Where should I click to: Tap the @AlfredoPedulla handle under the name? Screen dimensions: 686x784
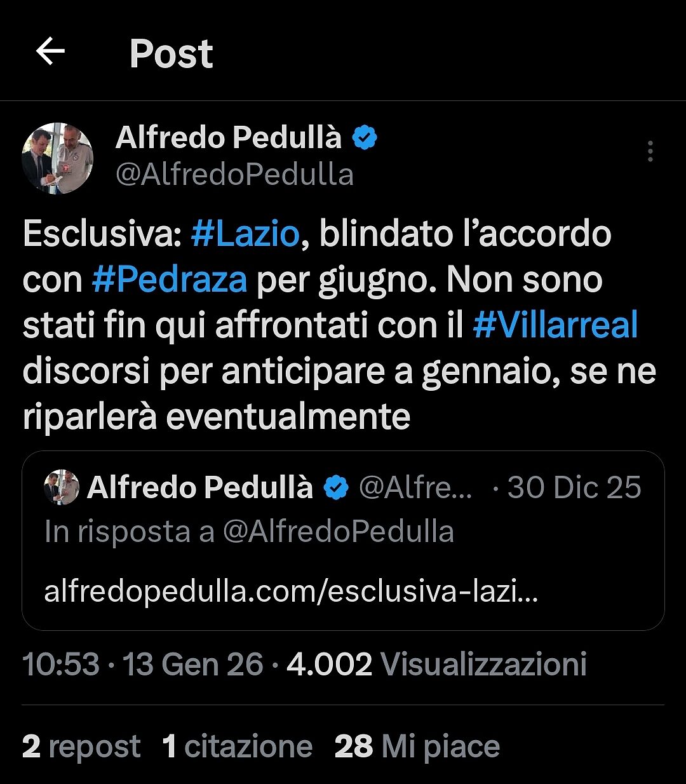(x=234, y=175)
